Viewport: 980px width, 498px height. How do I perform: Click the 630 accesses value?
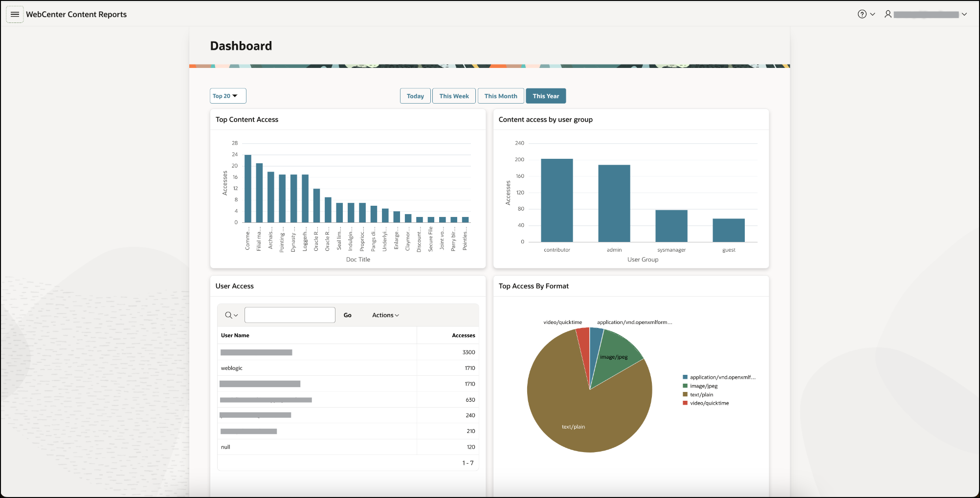click(470, 400)
